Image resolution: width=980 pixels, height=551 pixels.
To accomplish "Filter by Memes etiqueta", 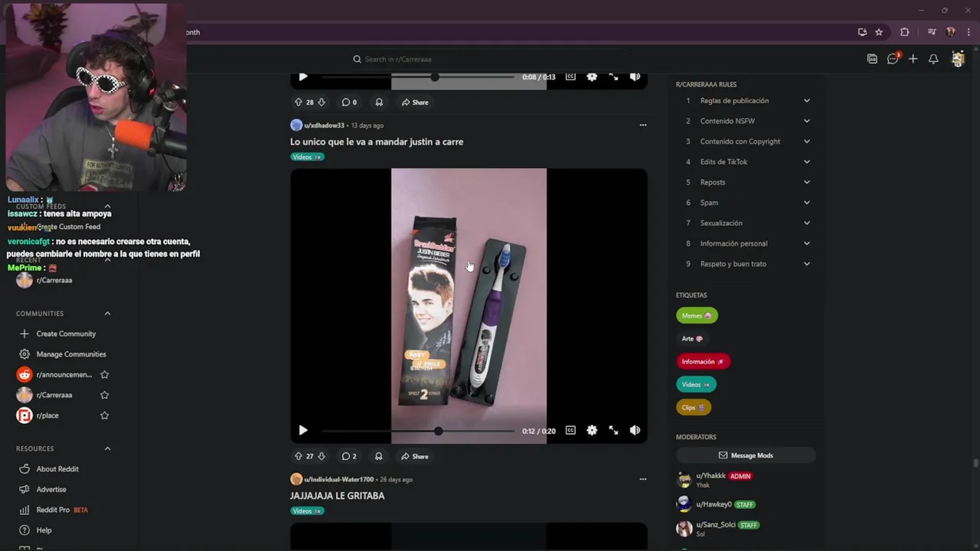I will tap(697, 315).
